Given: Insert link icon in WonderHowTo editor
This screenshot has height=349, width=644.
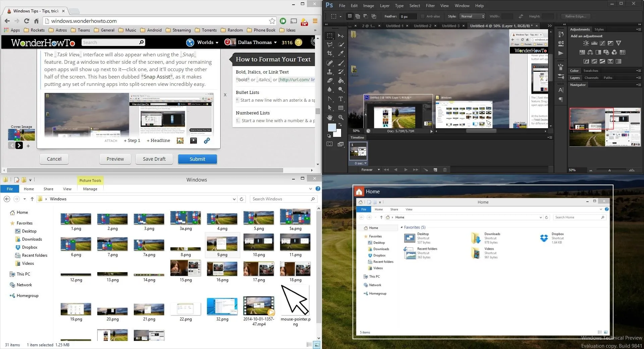Looking at the screenshot, I should pos(207,141).
